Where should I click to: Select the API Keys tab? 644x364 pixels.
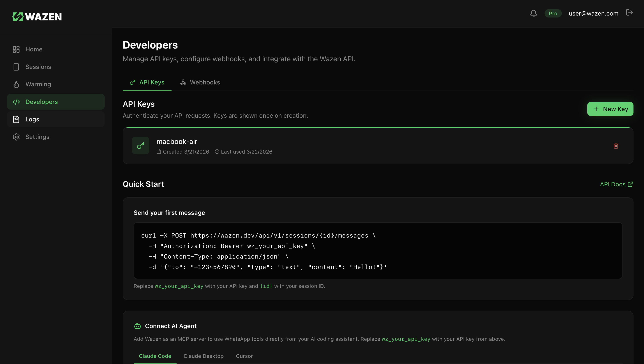coord(147,82)
